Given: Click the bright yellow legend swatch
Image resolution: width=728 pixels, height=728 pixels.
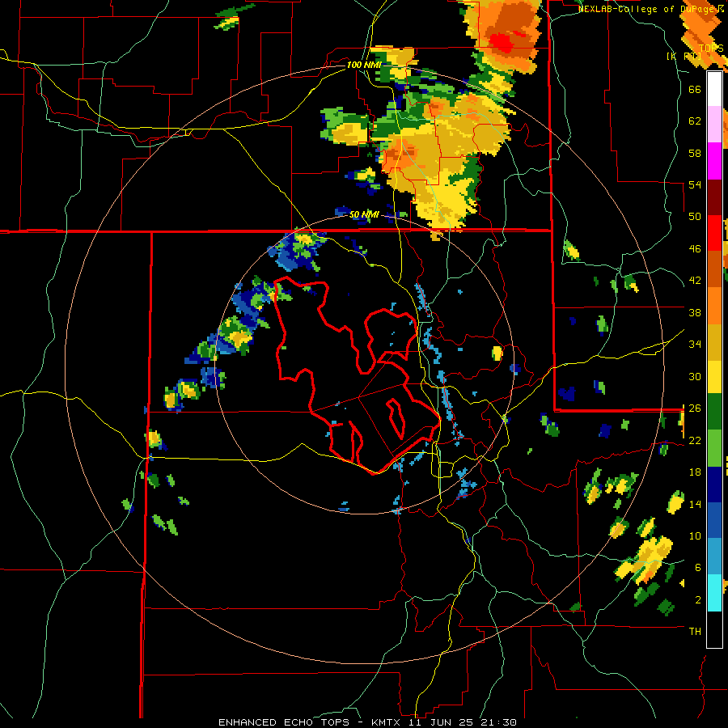Looking at the screenshot, I should pyautogui.click(x=714, y=377).
